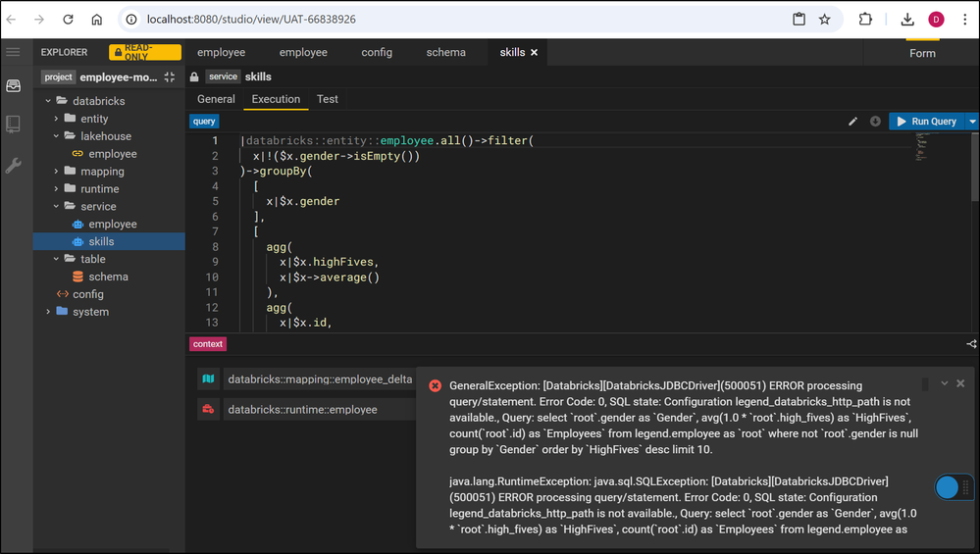Click the download icon beside Run Query

(875, 122)
